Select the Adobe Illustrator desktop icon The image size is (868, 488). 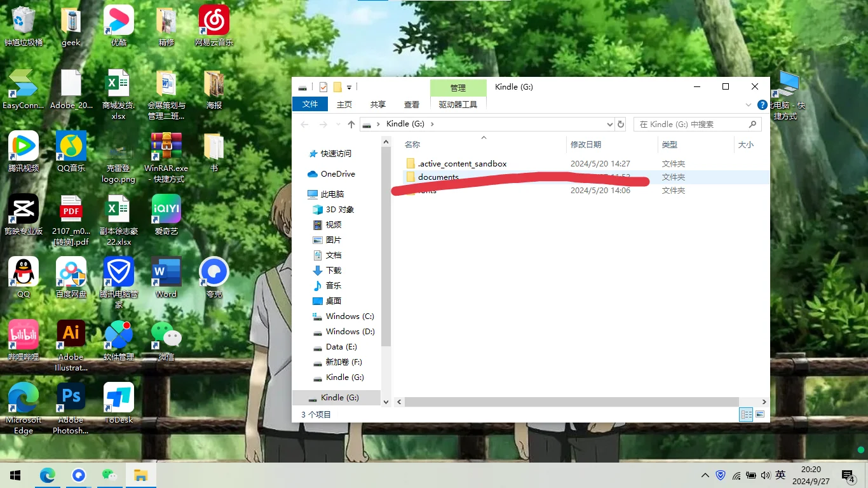(x=71, y=346)
